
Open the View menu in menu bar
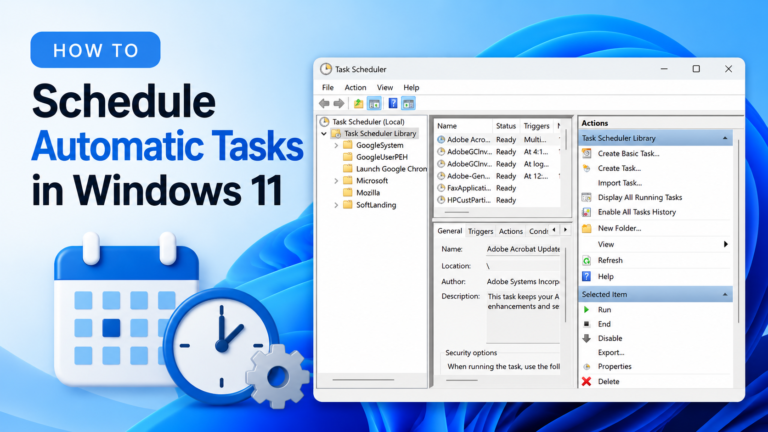[384, 88]
